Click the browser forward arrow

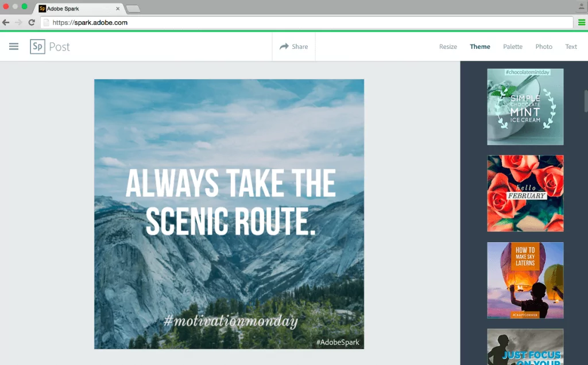18,22
